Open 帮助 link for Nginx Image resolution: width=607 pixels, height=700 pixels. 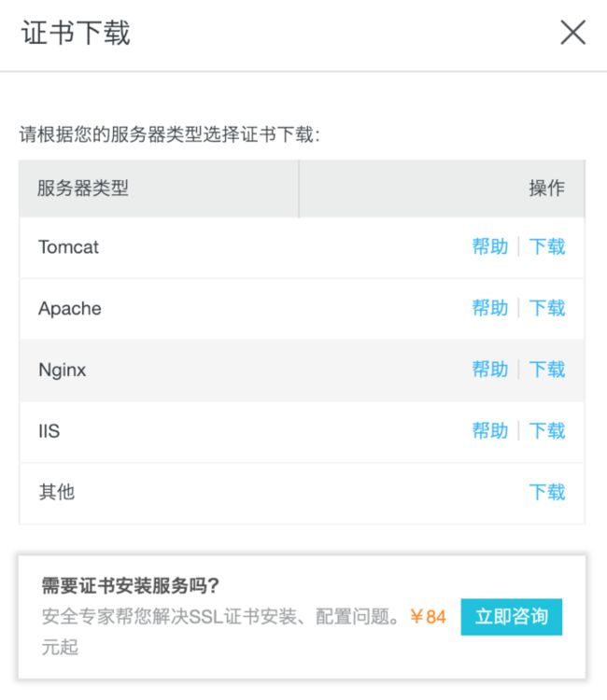pyautogui.click(x=490, y=370)
